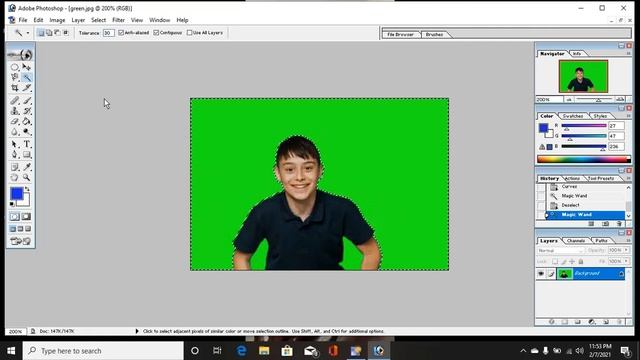Open the File Browser tab in palette well

click(400, 35)
